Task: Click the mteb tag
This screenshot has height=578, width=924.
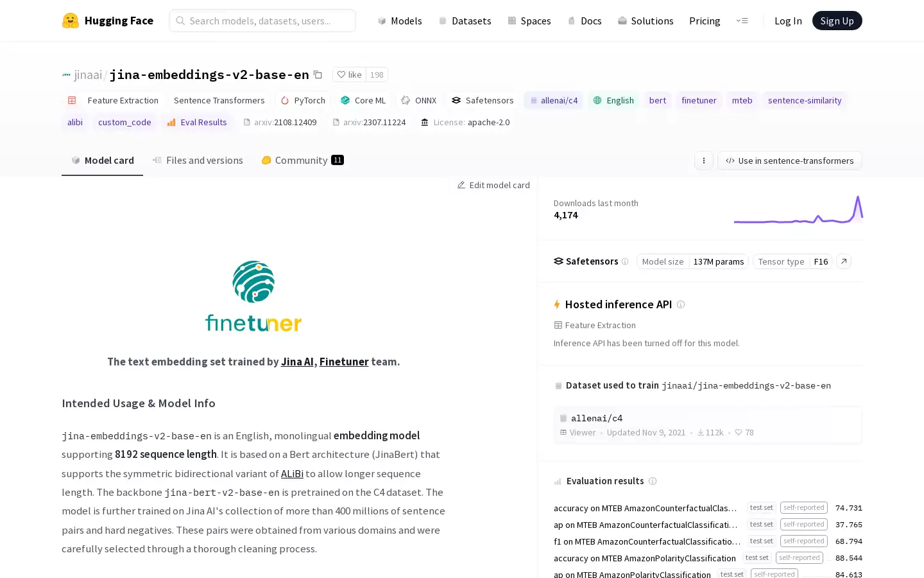Action: pyautogui.click(x=742, y=100)
